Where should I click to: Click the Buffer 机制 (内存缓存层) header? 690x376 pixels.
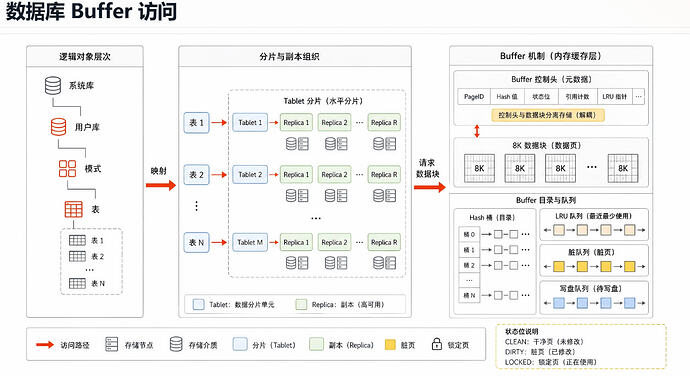coord(551,56)
